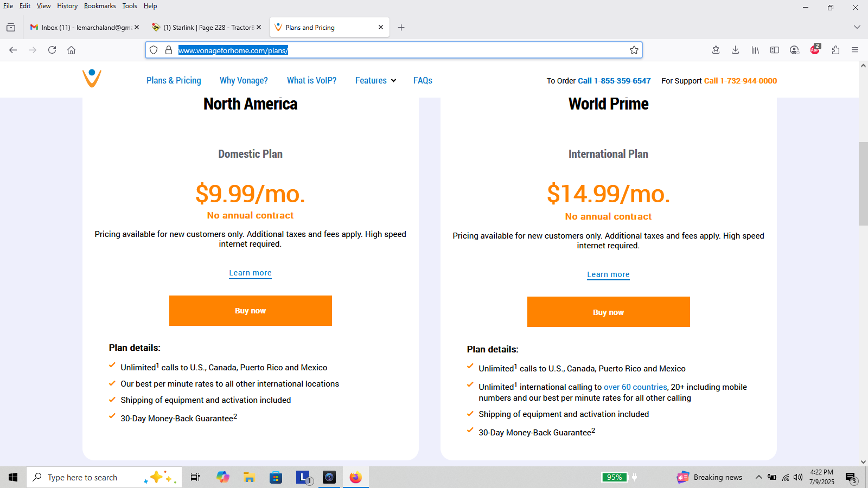Toggle the sidebar view icon

click(775, 50)
